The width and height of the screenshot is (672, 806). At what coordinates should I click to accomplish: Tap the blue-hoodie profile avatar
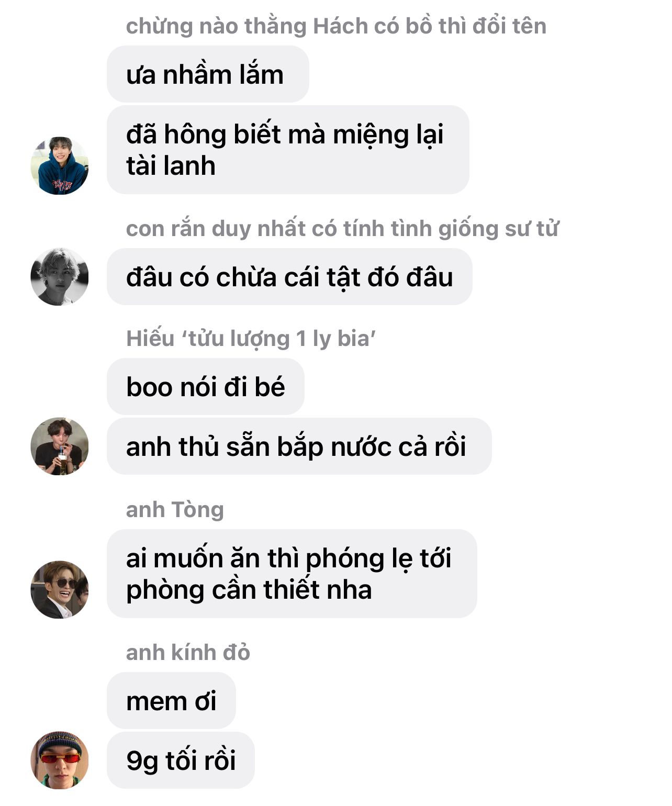coord(60,166)
